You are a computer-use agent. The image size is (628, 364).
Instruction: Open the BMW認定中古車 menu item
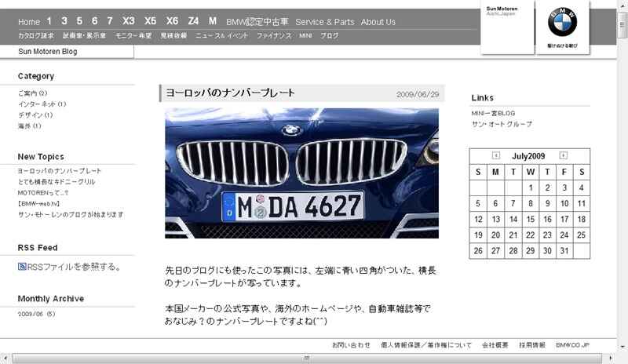pos(257,22)
